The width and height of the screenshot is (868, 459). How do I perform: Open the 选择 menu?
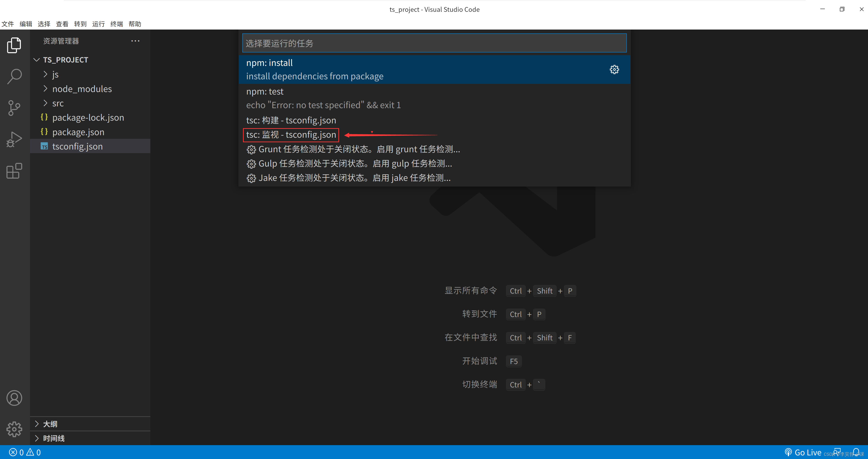click(44, 24)
